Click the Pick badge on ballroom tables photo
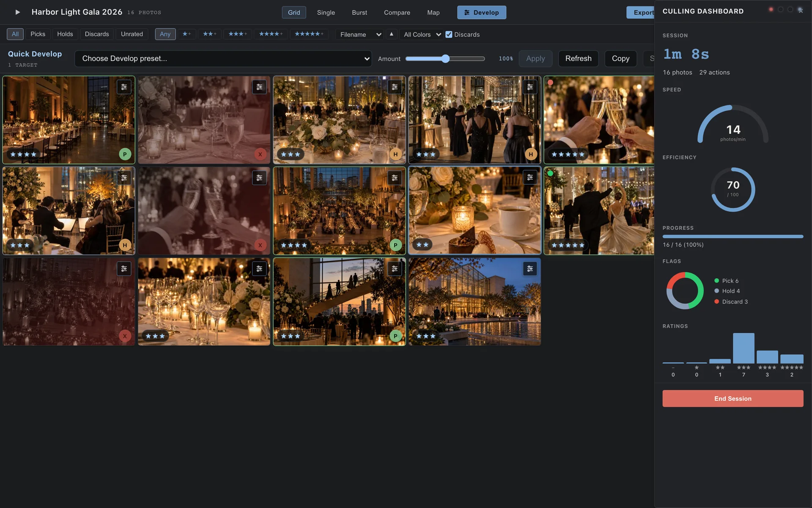Screen dimensions: 812x508 click(125, 155)
